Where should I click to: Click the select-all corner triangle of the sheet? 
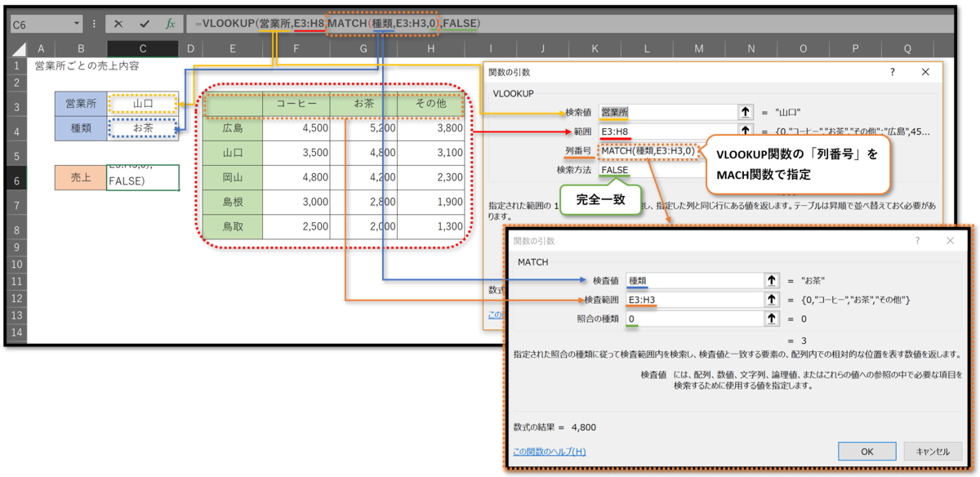tap(18, 49)
